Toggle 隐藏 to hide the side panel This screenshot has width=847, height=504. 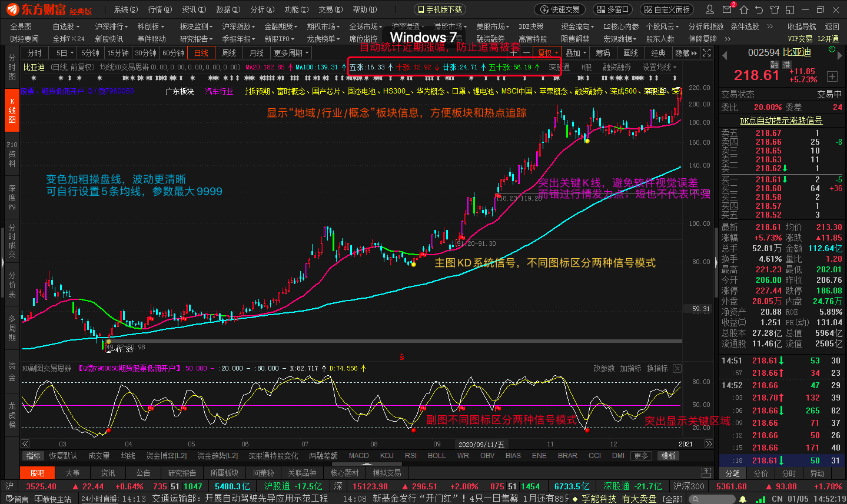(x=686, y=53)
